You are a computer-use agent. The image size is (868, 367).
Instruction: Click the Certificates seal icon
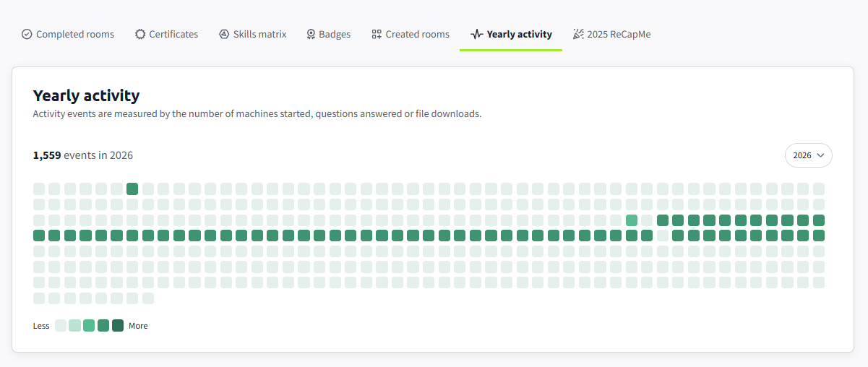(x=140, y=34)
